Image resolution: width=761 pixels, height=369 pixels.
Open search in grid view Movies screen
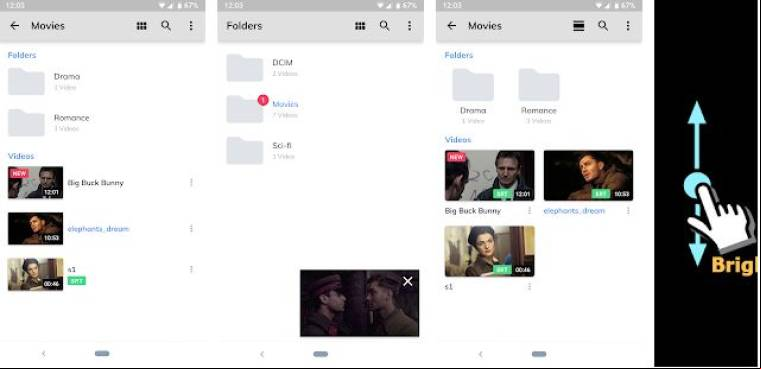pyautogui.click(x=603, y=26)
